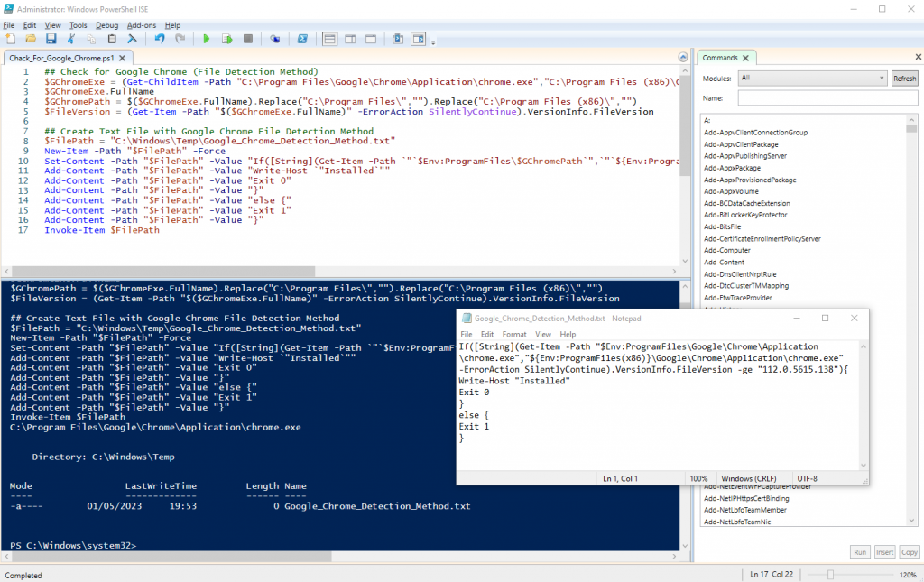Create a new script with the New icon
Viewport: 924px width, 582px height.
[x=10, y=39]
